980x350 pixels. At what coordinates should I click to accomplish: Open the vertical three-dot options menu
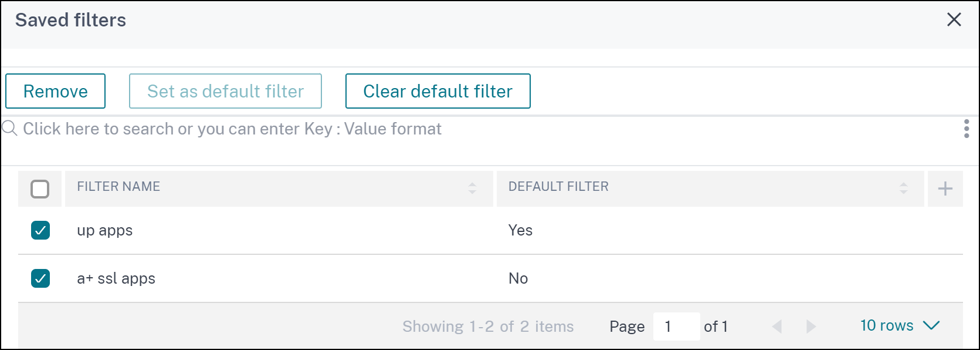pyautogui.click(x=966, y=129)
